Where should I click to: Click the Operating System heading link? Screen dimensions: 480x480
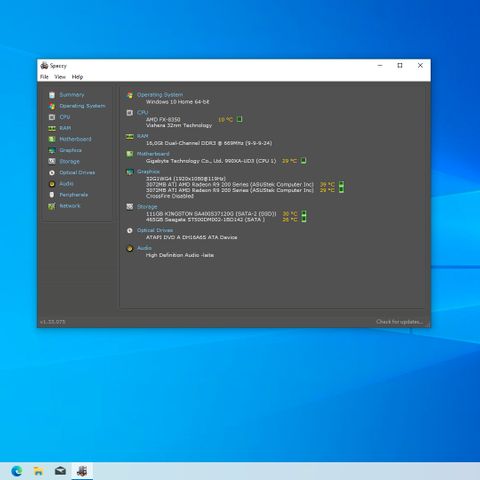pyautogui.click(x=160, y=95)
